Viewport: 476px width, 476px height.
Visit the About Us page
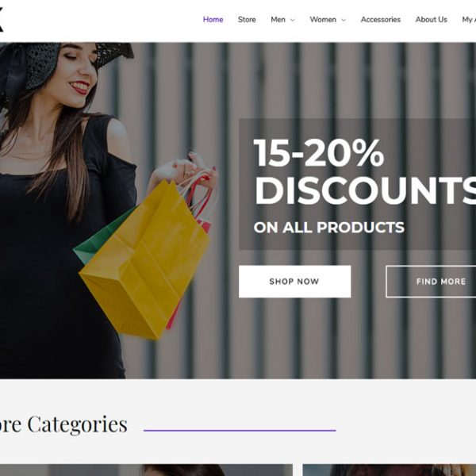(x=432, y=20)
